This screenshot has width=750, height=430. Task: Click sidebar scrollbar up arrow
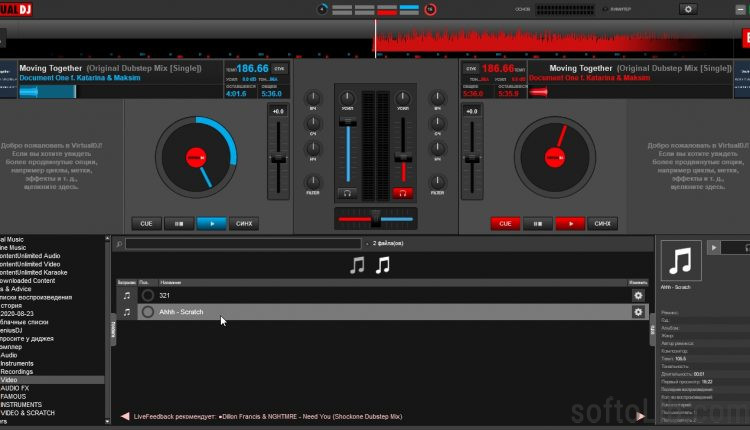[x=107, y=238]
